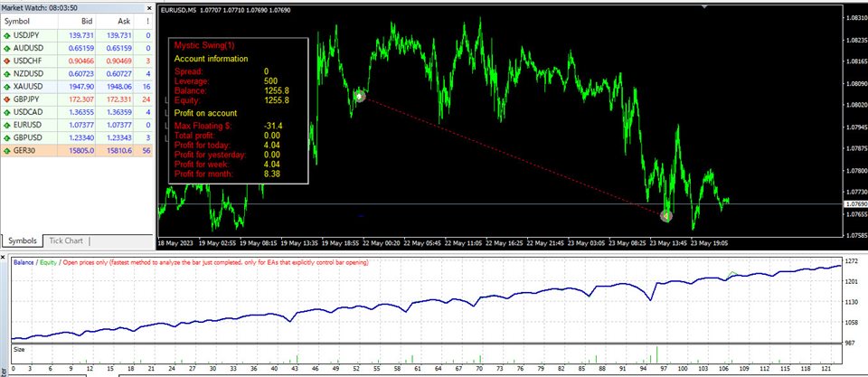Image resolution: width=868 pixels, height=377 pixels.
Task: Select USDCAD symbol arrow icon
Action: (x=6, y=112)
